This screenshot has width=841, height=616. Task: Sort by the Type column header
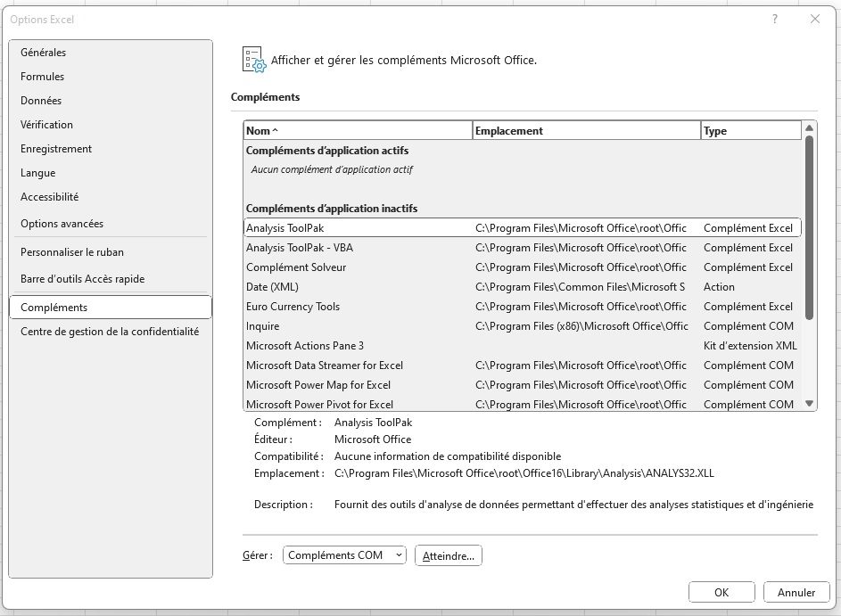751,131
